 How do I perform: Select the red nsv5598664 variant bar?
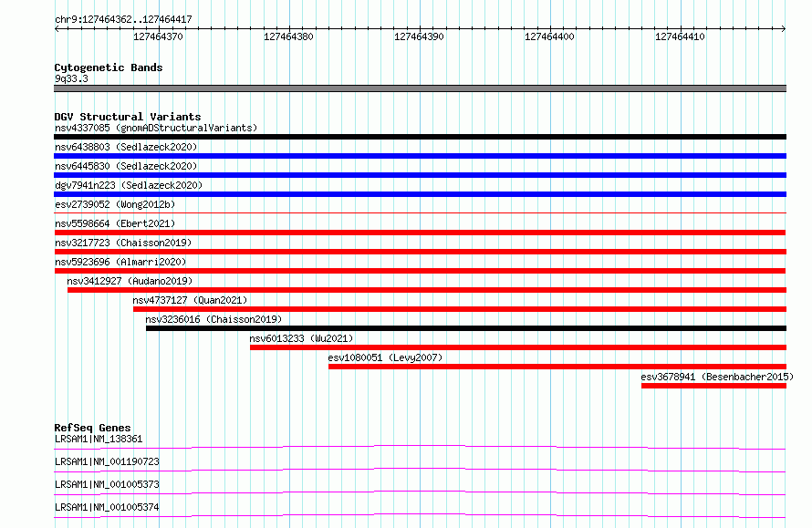(420, 233)
